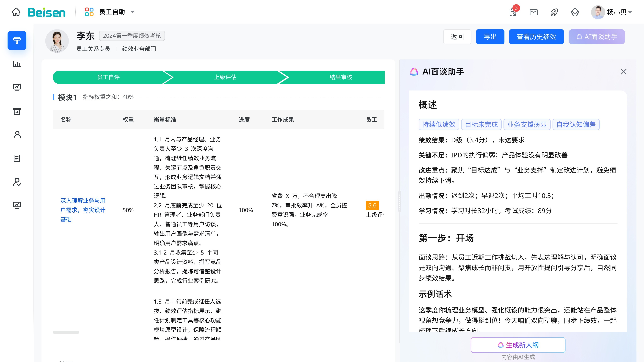Select the 结果审核 process step
The height and width of the screenshot is (362, 644).
click(x=341, y=77)
